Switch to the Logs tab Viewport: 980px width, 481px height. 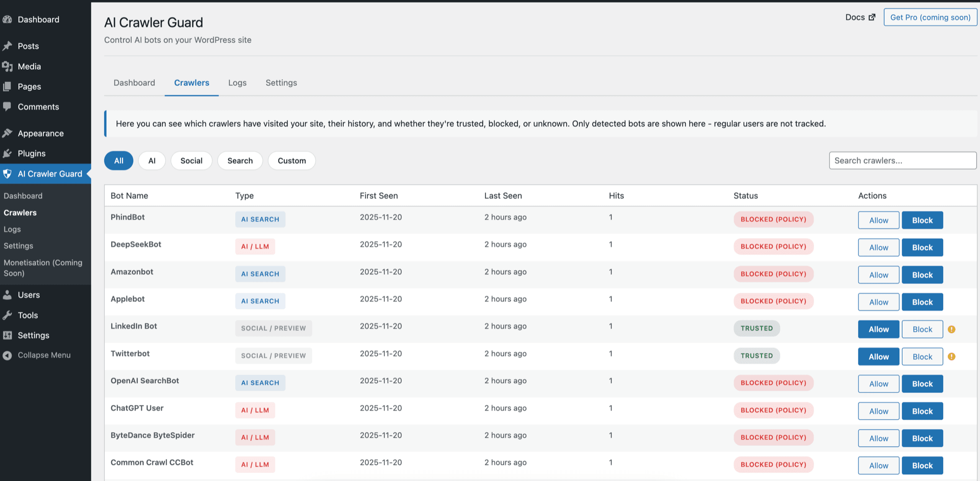[x=237, y=82]
